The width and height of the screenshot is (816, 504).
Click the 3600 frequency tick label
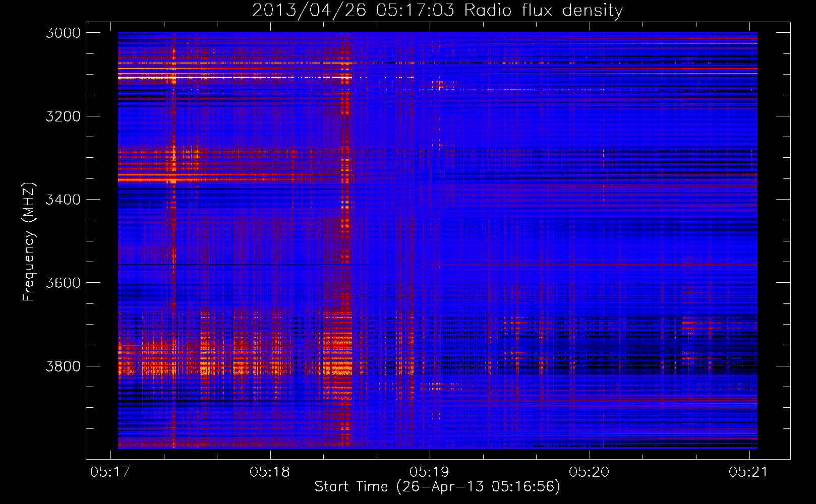[63, 283]
